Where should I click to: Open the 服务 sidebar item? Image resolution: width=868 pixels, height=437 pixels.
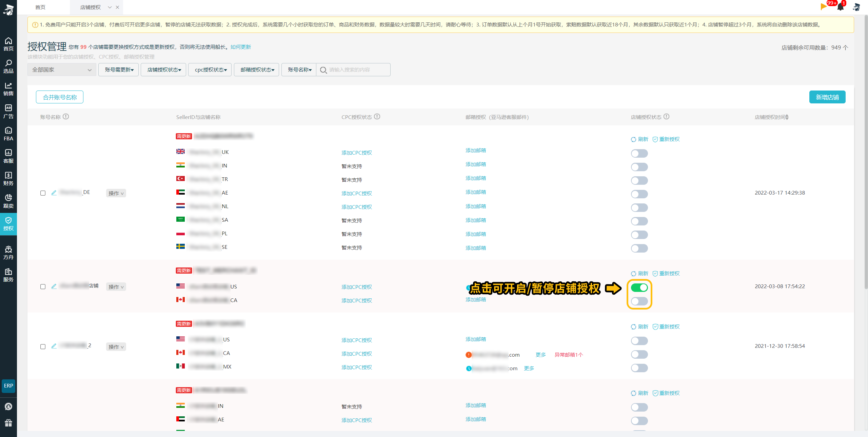tap(8, 275)
